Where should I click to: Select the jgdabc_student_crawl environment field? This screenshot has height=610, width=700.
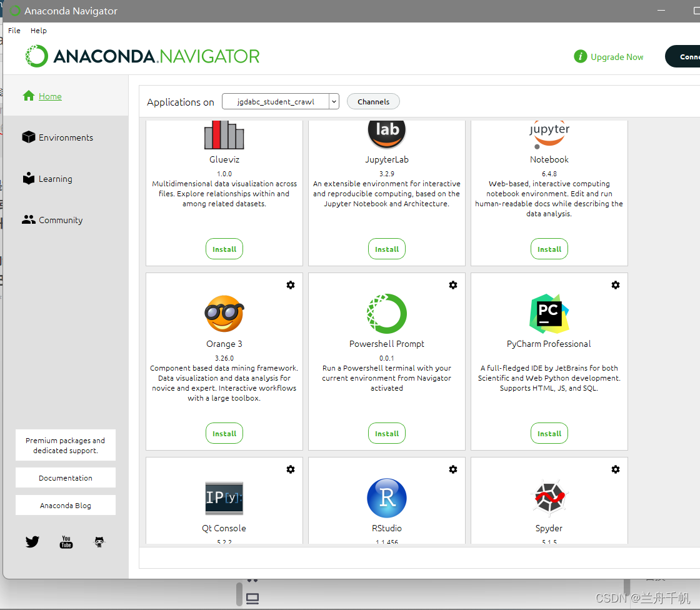tap(276, 101)
